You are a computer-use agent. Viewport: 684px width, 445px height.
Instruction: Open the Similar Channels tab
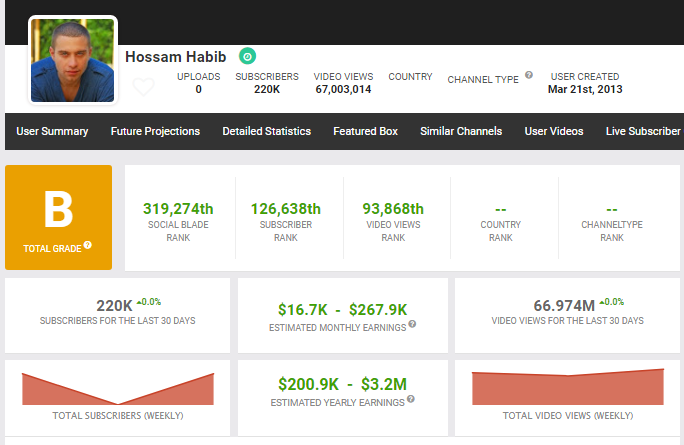pyautogui.click(x=461, y=131)
